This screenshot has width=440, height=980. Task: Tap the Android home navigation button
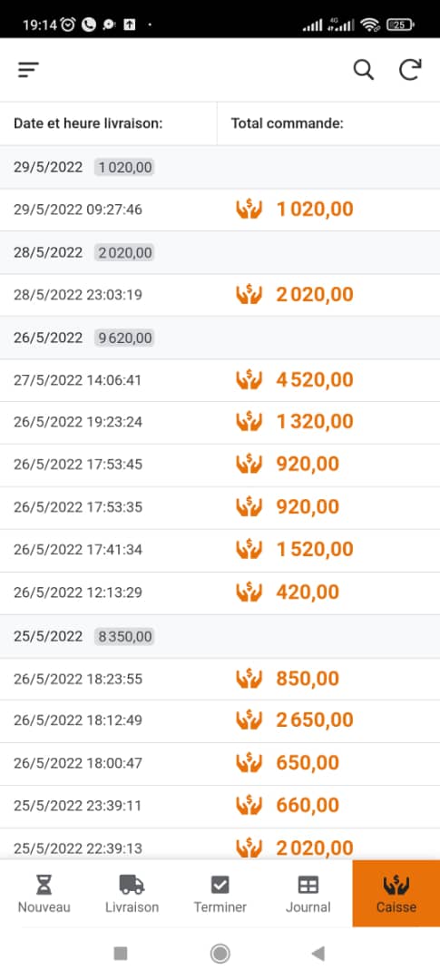click(220, 953)
